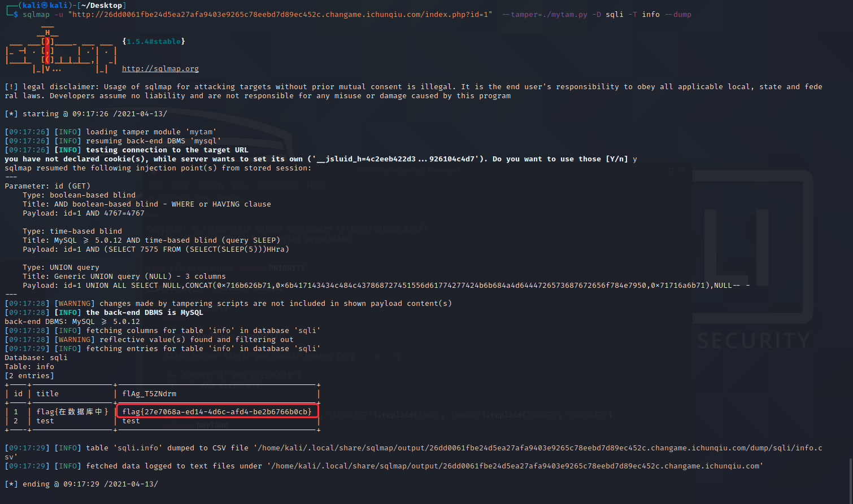Screen dimensions: 853x504
Task: Click the 'sqlmap' command word in the prompt
Action: pos(36,15)
